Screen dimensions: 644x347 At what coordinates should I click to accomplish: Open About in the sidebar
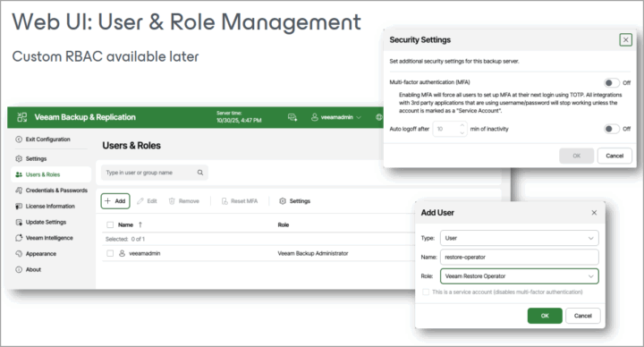29,270
